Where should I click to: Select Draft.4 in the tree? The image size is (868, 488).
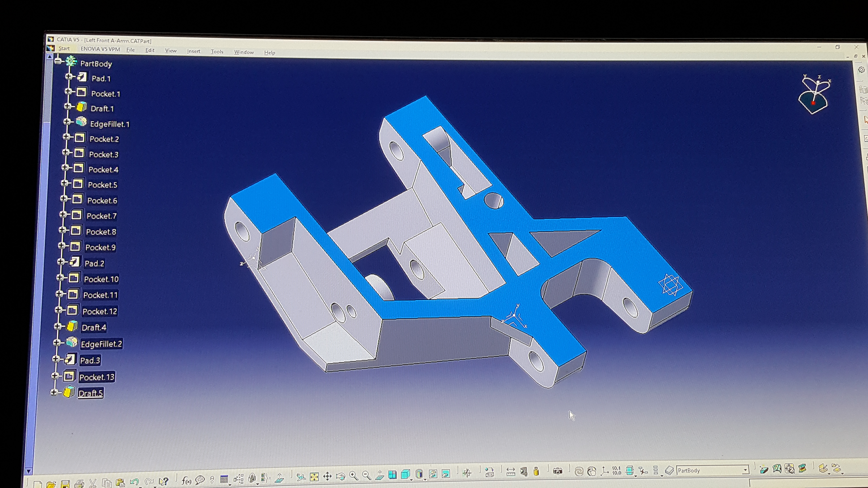tap(94, 327)
